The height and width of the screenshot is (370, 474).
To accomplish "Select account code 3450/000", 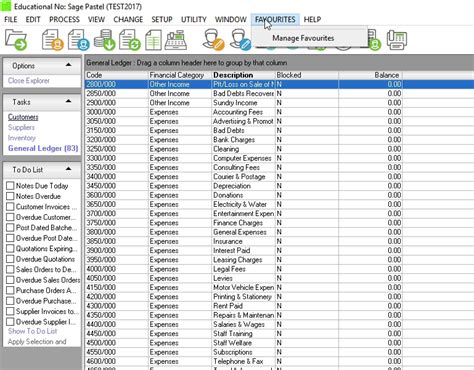I will pos(116,186).
